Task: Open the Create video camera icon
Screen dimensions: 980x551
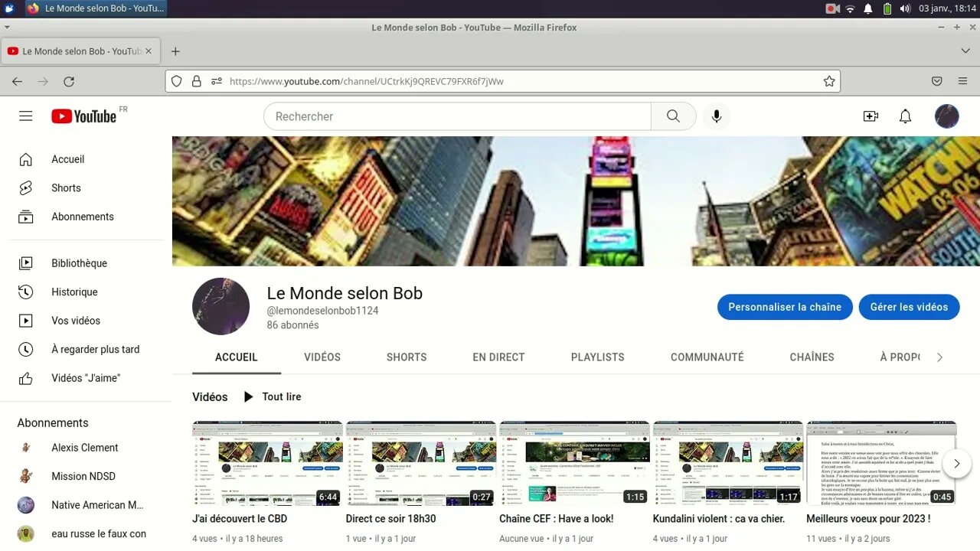Action: tap(871, 116)
